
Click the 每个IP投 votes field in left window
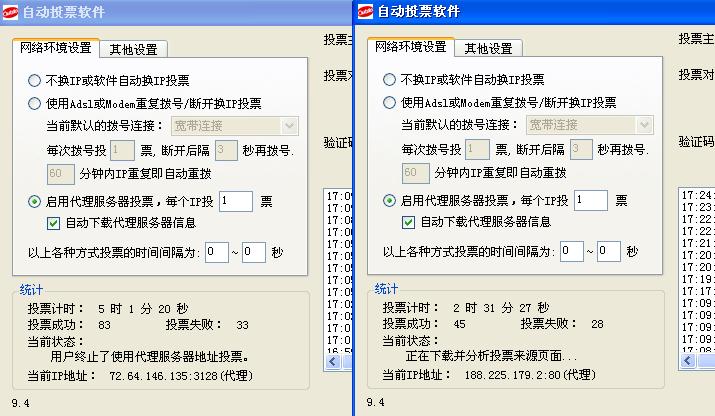[236, 201]
